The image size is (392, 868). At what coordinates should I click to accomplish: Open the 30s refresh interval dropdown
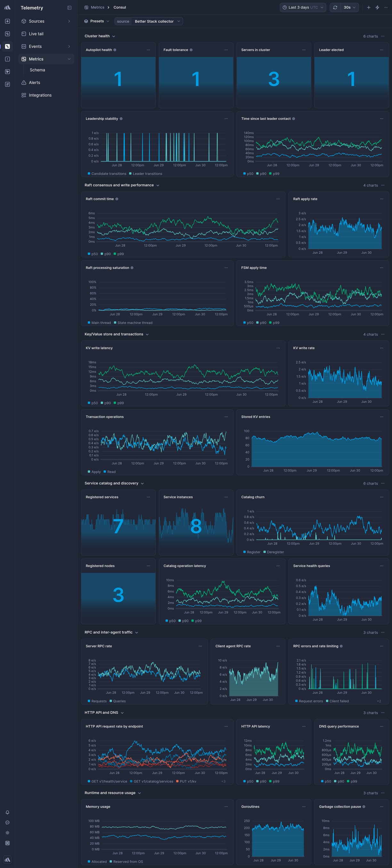[349, 7]
